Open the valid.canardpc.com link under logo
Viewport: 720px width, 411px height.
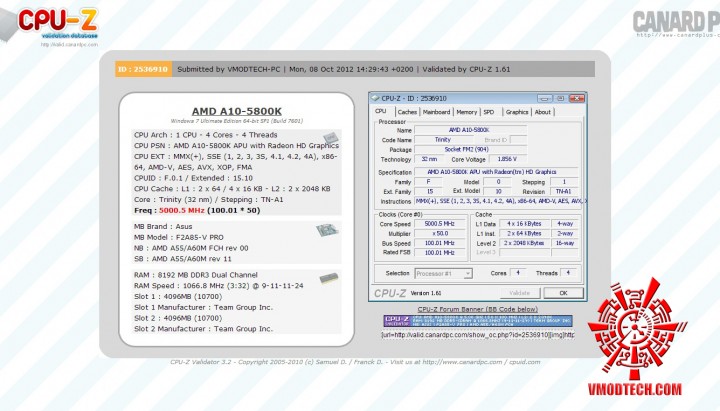[x=69, y=45]
